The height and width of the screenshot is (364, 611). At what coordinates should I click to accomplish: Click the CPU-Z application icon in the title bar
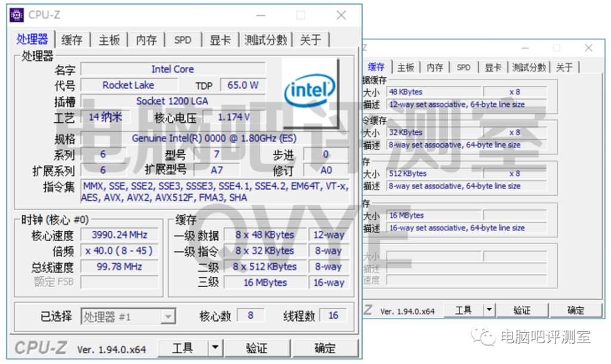16,14
